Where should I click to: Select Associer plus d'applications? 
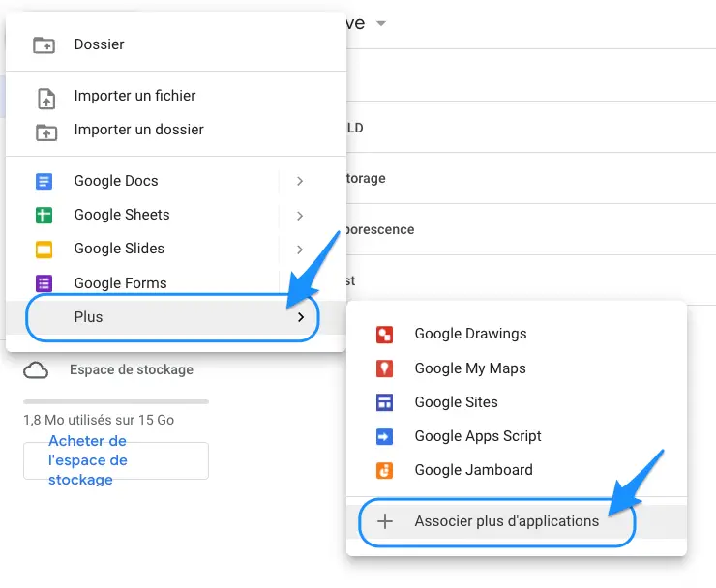[517, 521]
